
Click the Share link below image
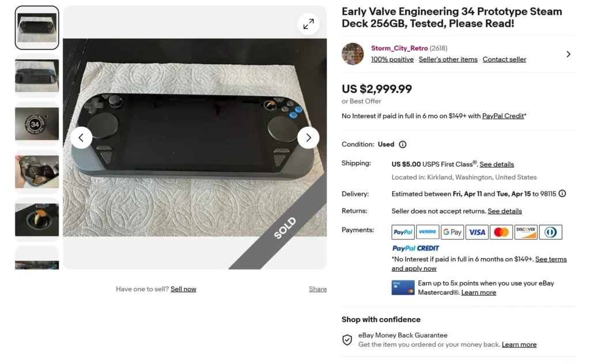click(x=317, y=289)
